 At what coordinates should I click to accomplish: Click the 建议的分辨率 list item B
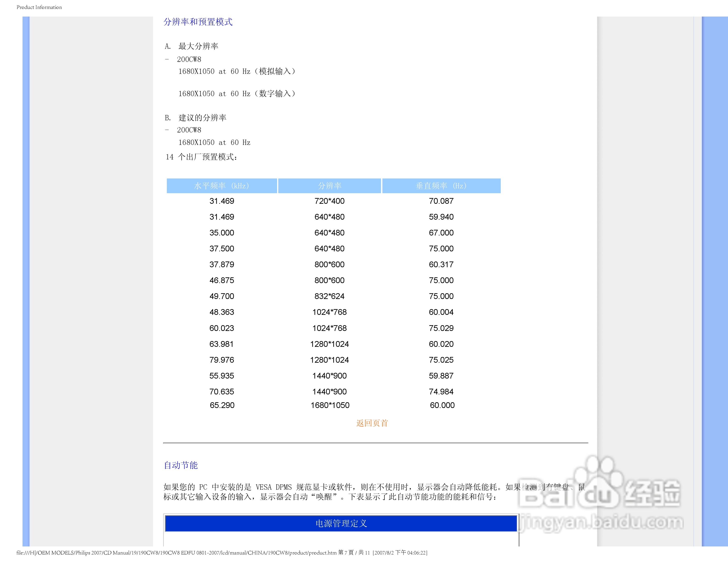(x=202, y=118)
